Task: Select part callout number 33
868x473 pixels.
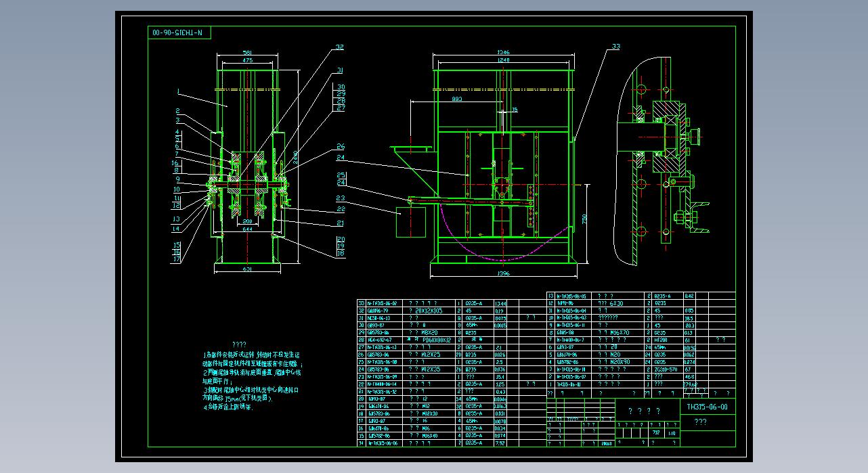Action: click(615, 47)
